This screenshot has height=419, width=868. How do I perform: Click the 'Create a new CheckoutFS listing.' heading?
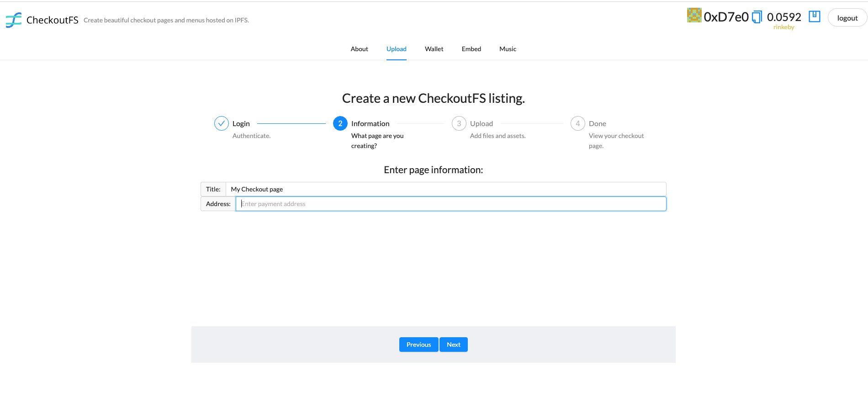pyautogui.click(x=434, y=98)
